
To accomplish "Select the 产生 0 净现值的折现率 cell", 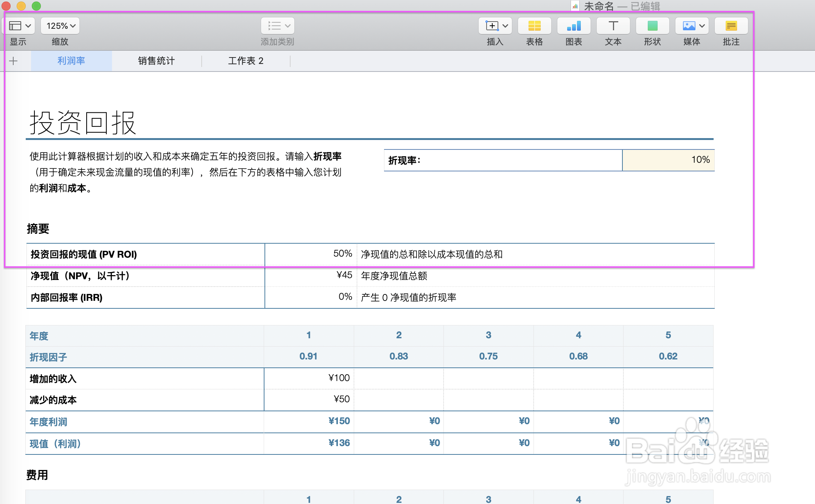I will click(x=535, y=297).
